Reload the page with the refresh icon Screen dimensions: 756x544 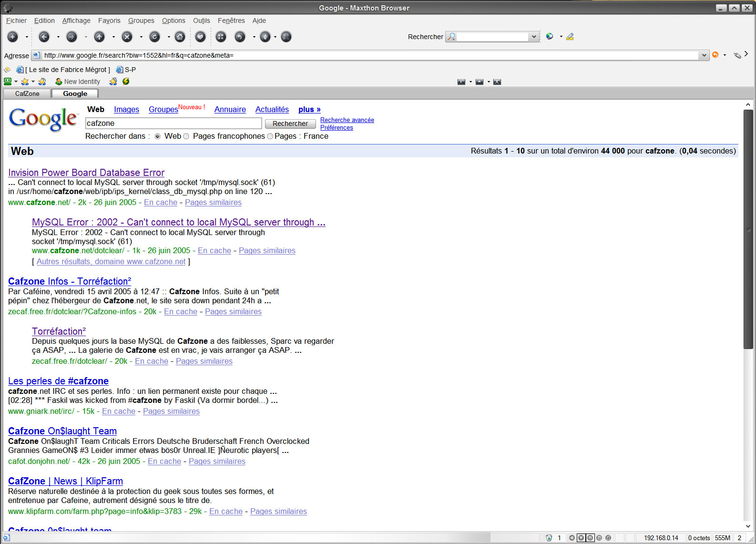pos(154,37)
